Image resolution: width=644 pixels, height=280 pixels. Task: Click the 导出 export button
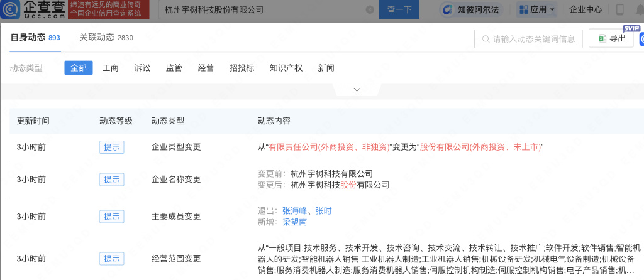pos(611,38)
